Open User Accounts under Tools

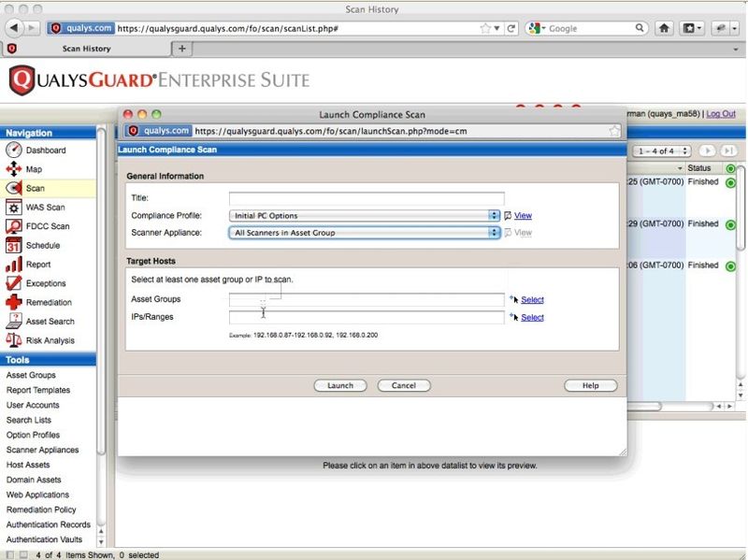33,405
